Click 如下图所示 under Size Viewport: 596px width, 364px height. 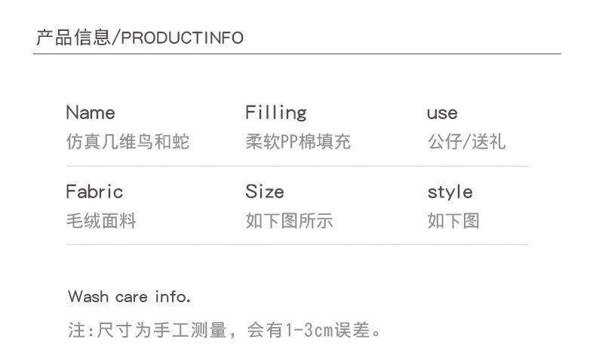point(289,221)
